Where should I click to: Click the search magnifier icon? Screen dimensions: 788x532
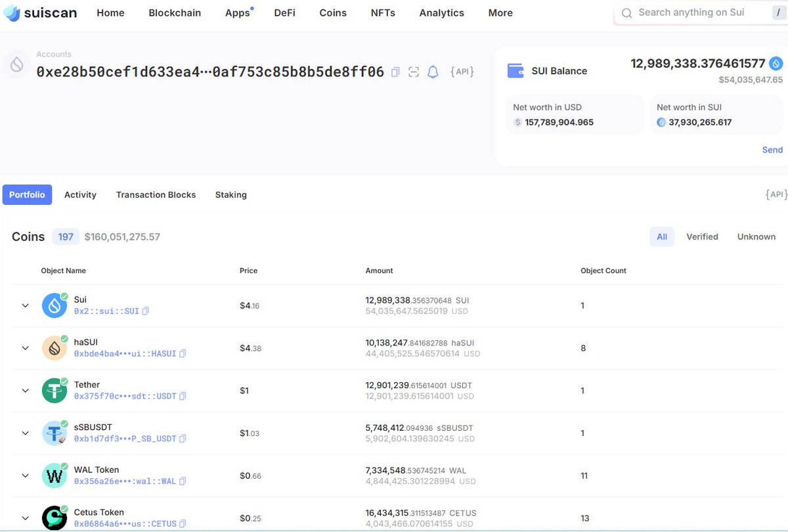(x=627, y=13)
